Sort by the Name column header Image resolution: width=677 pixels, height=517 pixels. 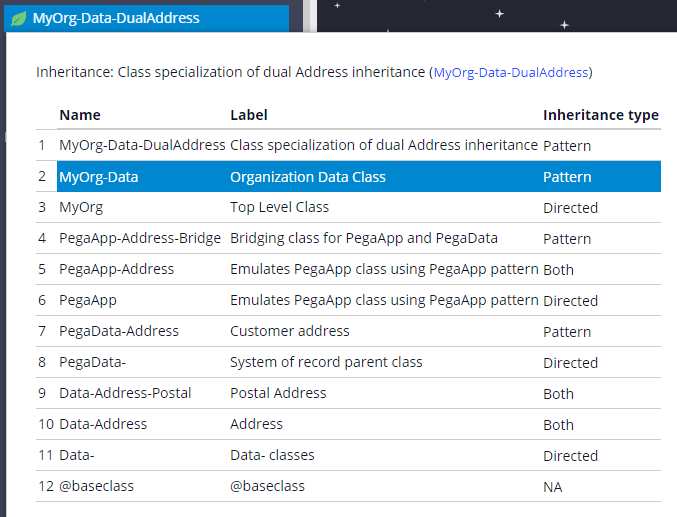[x=80, y=115]
